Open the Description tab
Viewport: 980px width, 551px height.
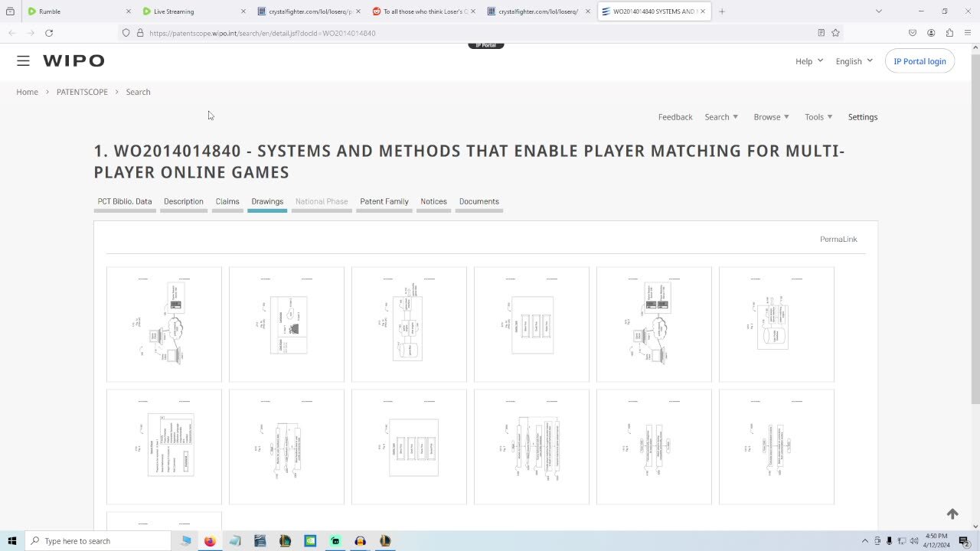(x=184, y=201)
